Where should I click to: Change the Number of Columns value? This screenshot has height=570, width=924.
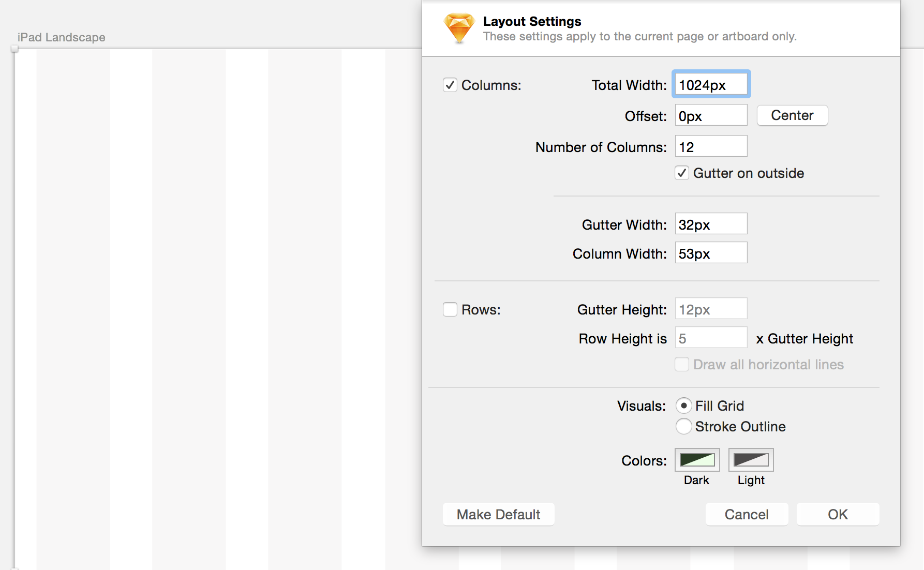point(711,146)
